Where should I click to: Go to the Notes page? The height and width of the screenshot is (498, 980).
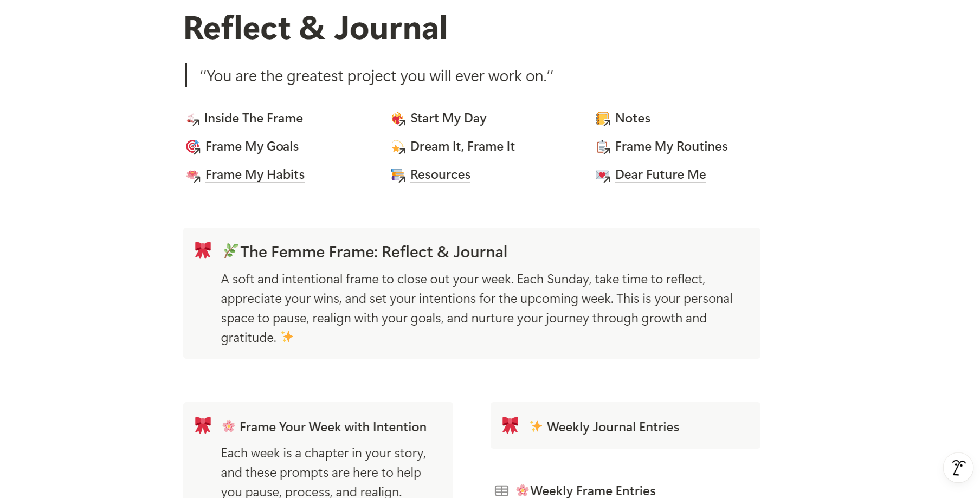pos(633,118)
